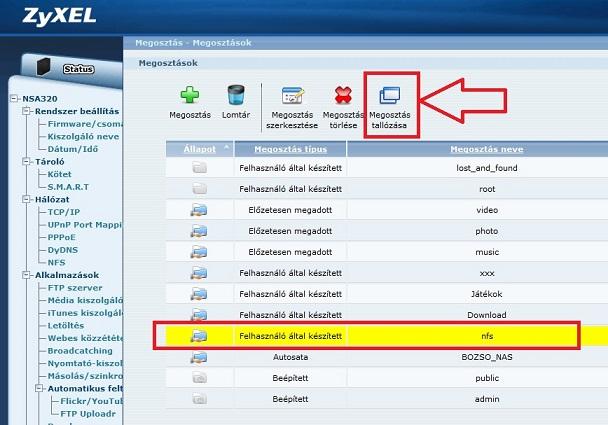608x425 pixels.
Task: Open Média kiszolgáló in the sidebar
Action: coord(85,300)
